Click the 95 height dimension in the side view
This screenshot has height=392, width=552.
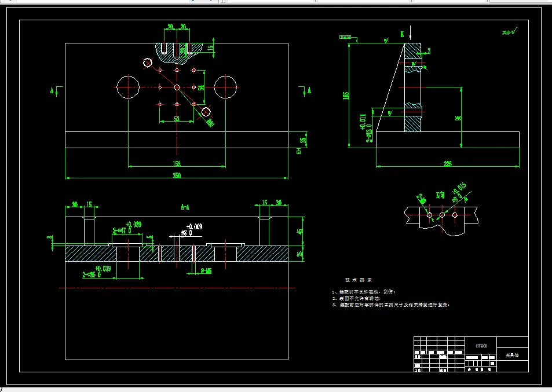click(458, 118)
